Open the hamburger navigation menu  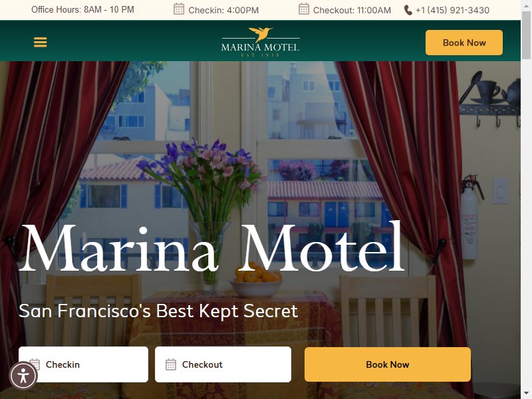click(40, 42)
